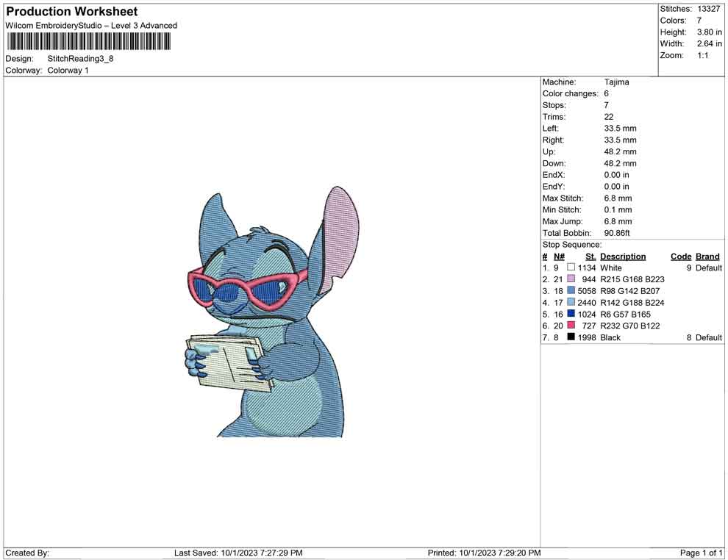The height and width of the screenshot is (560, 728).
Task: Click stitch count 1998 in Black row
Action: pyautogui.click(x=587, y=337)
